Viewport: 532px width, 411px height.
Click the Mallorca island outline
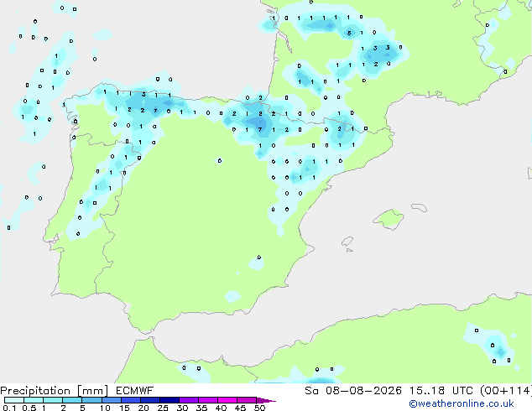(389, 220)
